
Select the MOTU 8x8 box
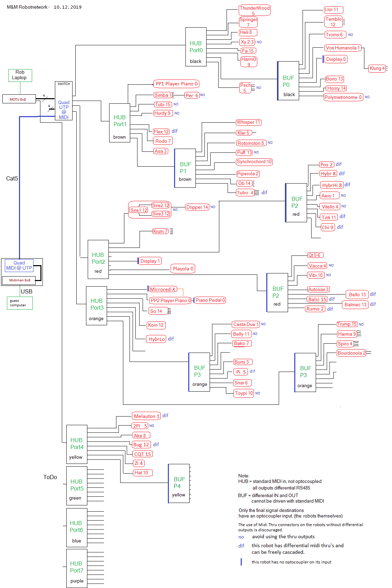[19, 99]
